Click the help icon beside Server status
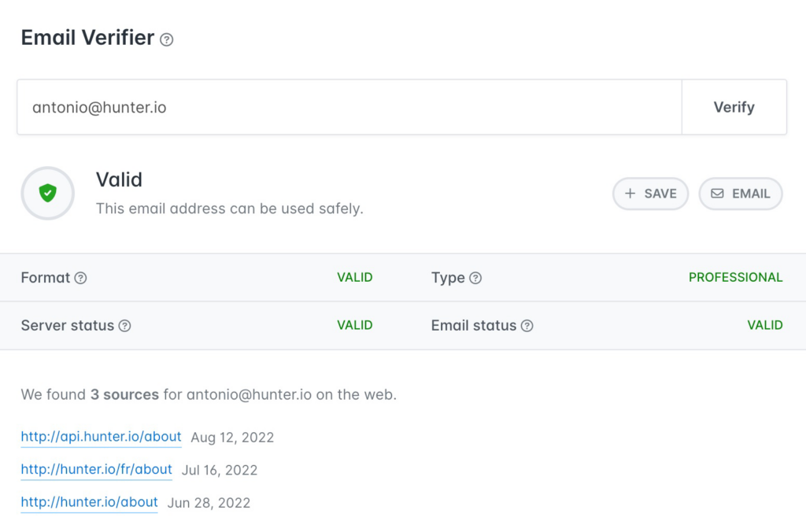This screenshot has width=806, height=532. click(x=126, y=325)
